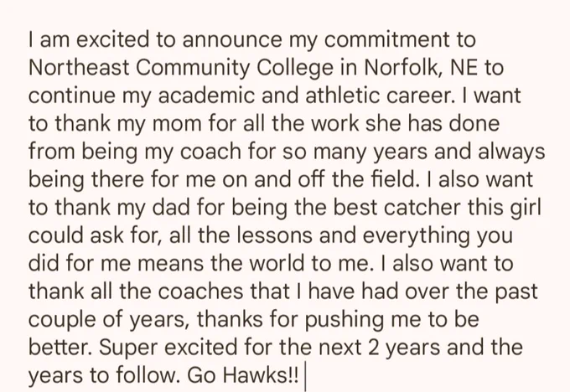Image resolution: width=570 pixels, height=392 pixels.
Task: Click on the word "lessons"
Action: pos(275,235)
